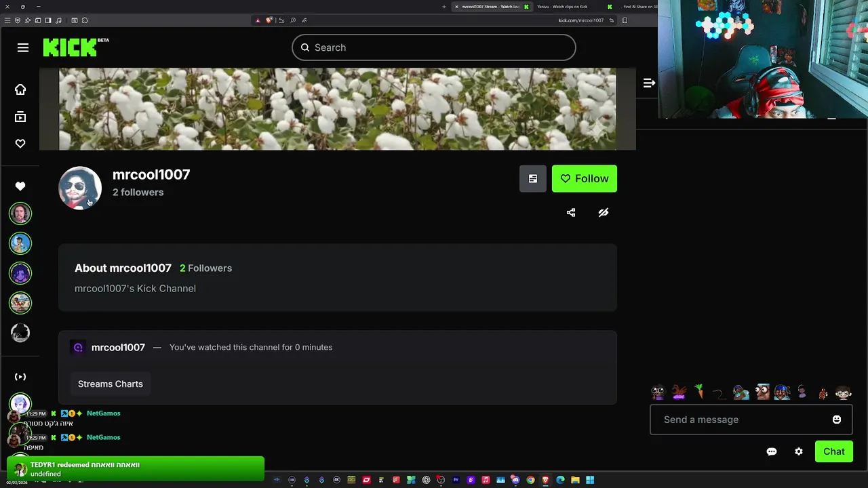Click mrcool1007 profile avatar
The height and width of the screenshot is (488, 868).
pyautogui.click(x=80, y=188)
